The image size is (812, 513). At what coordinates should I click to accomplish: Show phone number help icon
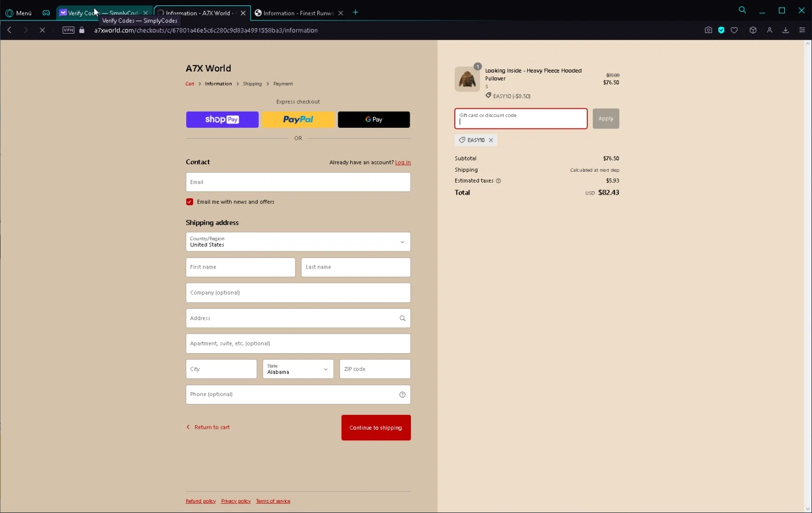tap(402, 395)
